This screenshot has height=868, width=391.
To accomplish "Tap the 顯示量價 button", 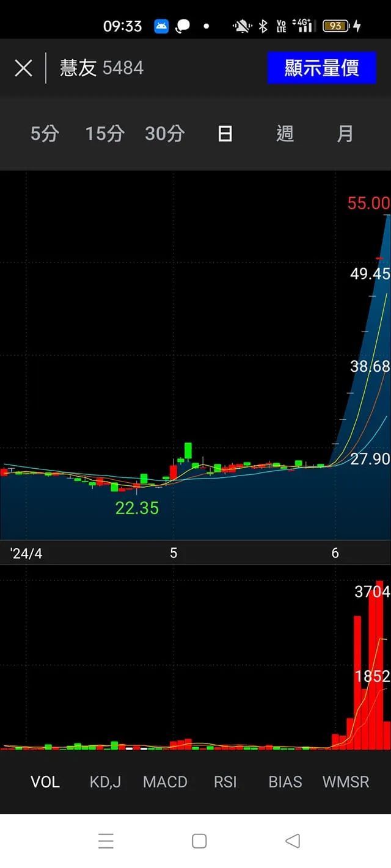I will point(321,68).
